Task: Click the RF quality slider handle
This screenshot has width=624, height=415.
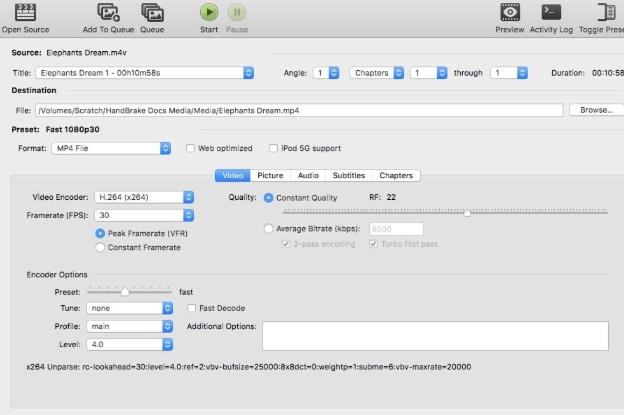Action: coord(468,213)
